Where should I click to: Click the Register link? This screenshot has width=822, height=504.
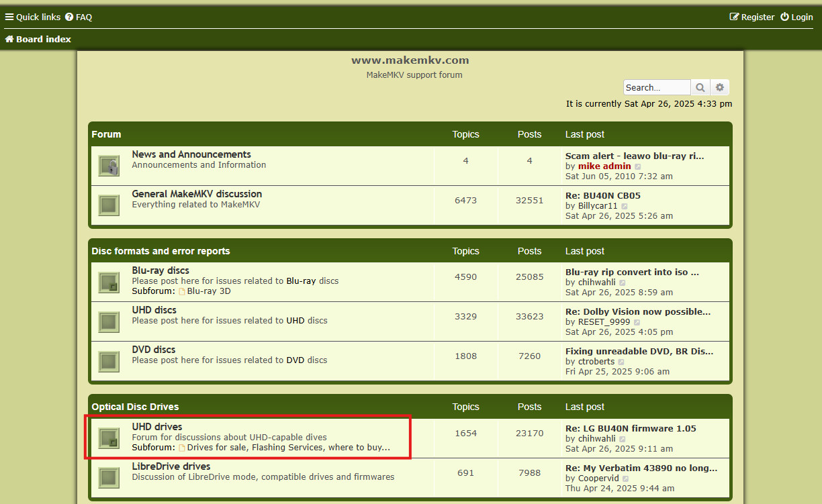pos(752,17)
